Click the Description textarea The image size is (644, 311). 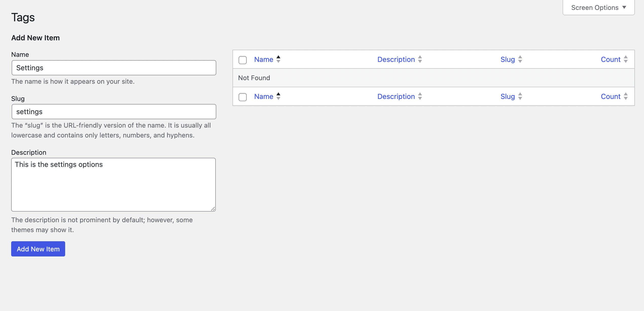[113, 185]
